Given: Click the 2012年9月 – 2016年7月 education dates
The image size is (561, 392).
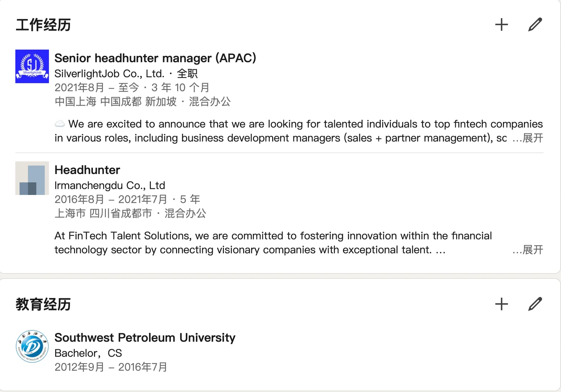Looking at the screenshot, I should click(x=111, y=367).
